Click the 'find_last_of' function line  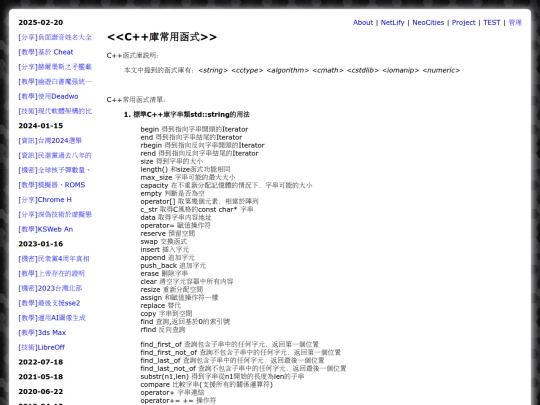click(232, 361)
